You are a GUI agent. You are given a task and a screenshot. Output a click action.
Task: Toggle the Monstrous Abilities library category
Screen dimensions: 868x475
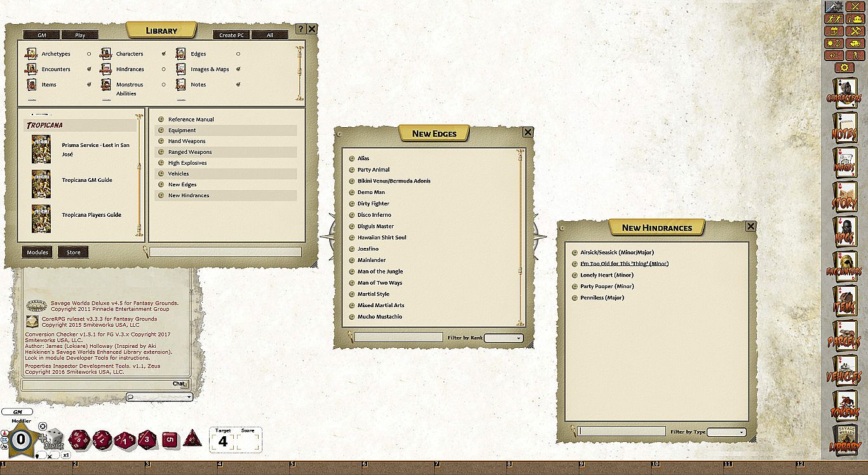[164, 85]
